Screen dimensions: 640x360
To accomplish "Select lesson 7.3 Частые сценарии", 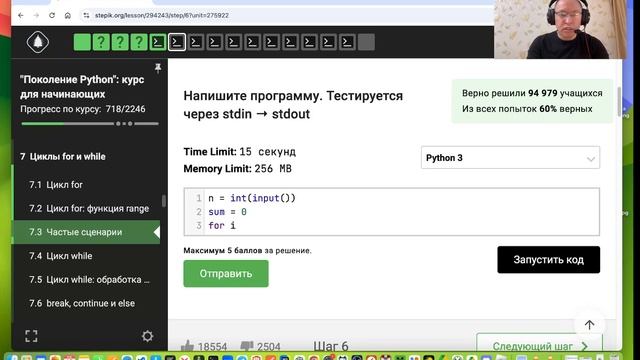I will click(87, 232).
